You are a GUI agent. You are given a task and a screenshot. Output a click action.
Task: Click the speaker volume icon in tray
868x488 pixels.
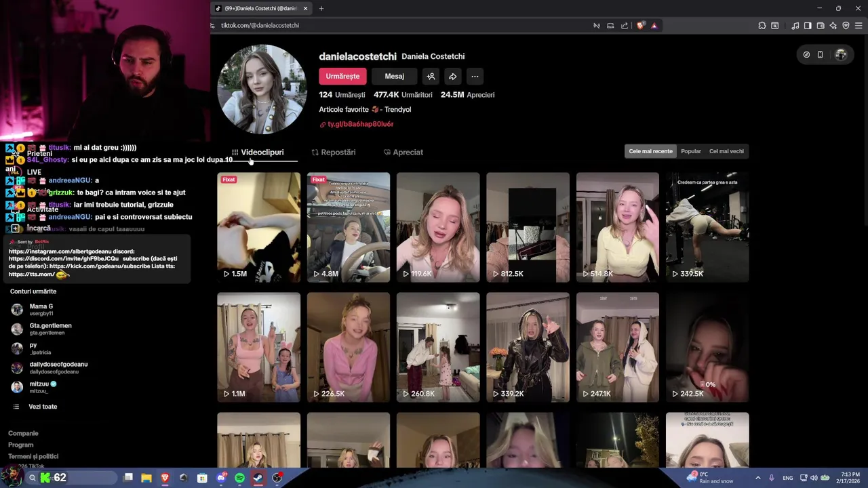814,478
